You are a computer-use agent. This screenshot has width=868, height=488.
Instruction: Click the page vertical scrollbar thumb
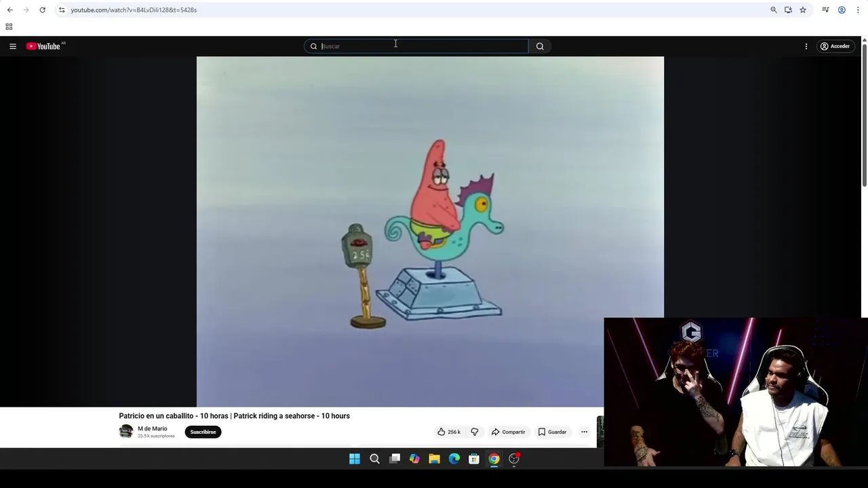click(x=864, y=115)
